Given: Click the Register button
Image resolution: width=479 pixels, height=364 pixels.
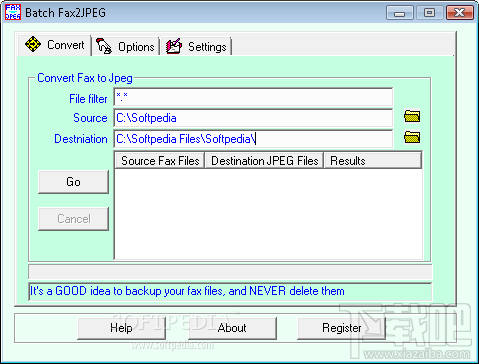Looking at the screenshot, I should pyautogui.click(x=342, y=328).
